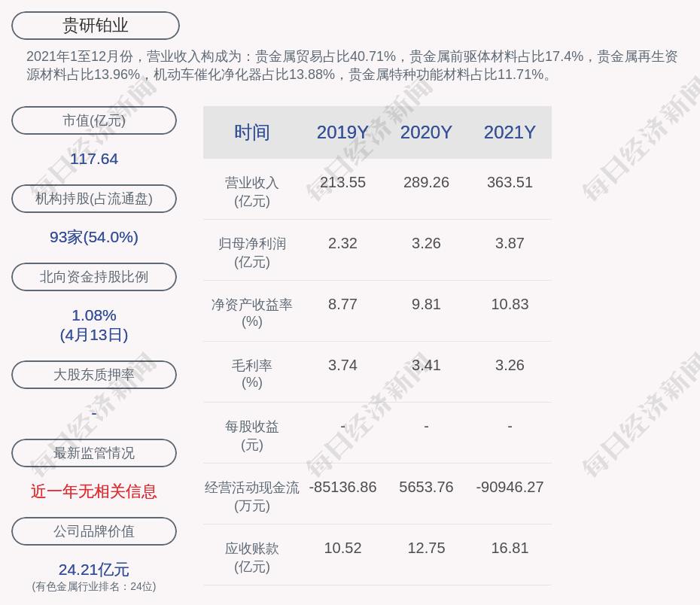This screenshot has width=700, height=605.
Task: Click 2021Y gross margin value 3.26
Action: 510,365
